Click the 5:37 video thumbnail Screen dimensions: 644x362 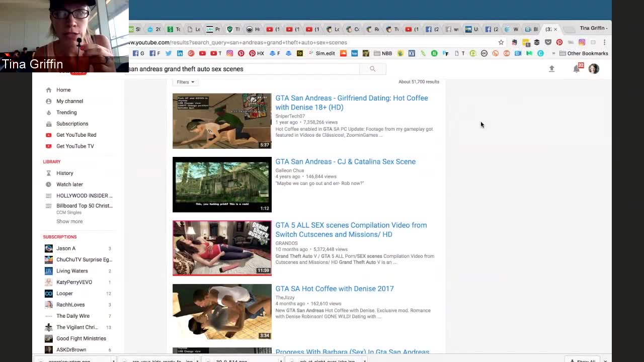pos(222,121)
